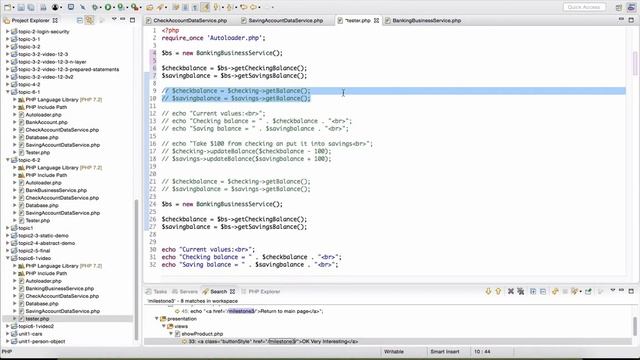This screenshot has width=640, height=360.
Task: Collapse the topic-6-2 project
Action: pos(8,160)
